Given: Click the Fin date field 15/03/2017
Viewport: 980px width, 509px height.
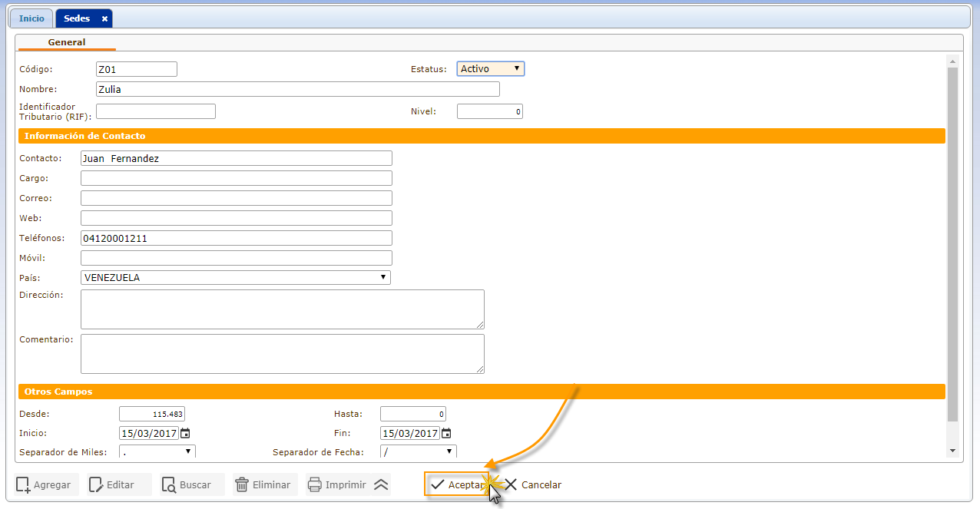Looking at the screenshot, I should (x=410, y=433).
